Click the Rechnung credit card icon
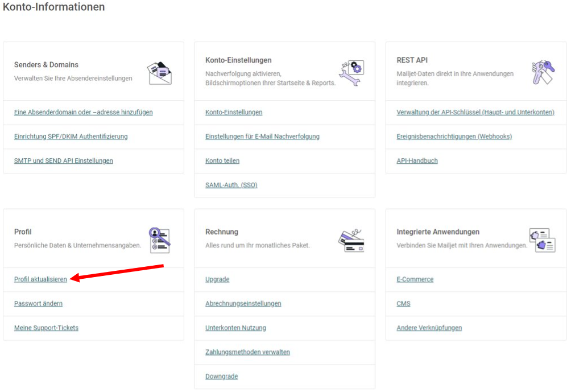This screenshot has width=571, height=392. coord(351,241)
